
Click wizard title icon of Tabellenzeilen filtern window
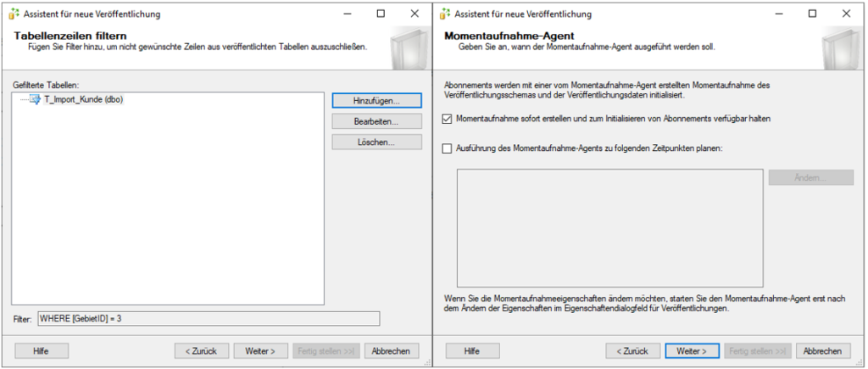tap(14, 14)
